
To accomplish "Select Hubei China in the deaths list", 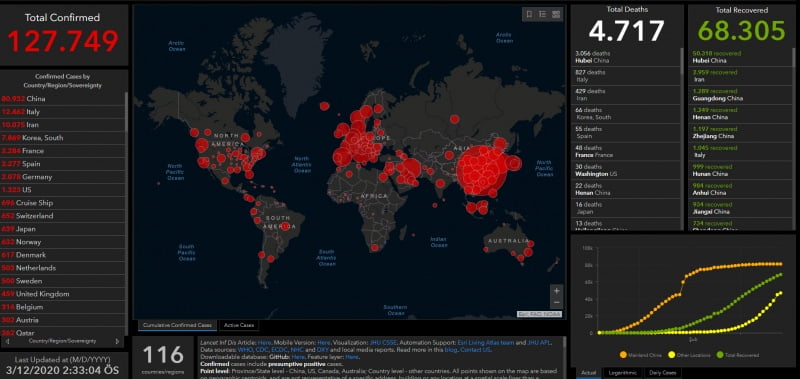I will (626, 57).
